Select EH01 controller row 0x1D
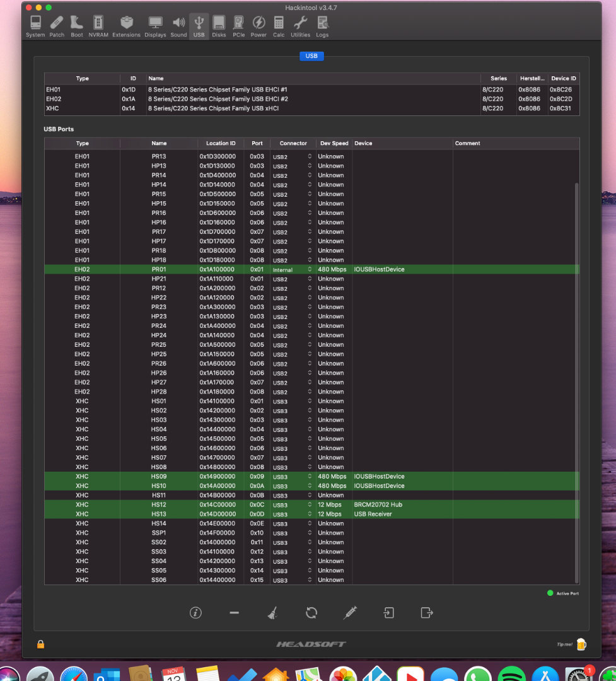The image size is (616, 681). [x=311, y=90]
